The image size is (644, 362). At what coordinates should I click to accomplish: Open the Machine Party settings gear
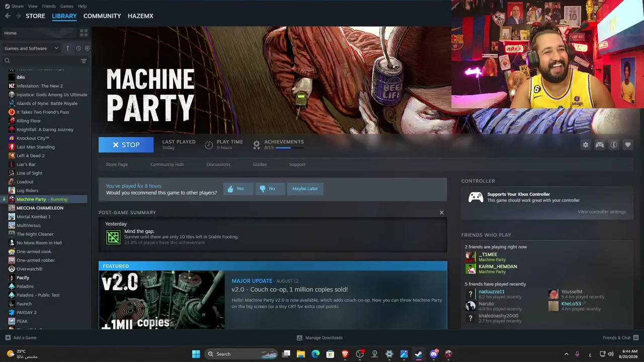(x=585, y=145)
